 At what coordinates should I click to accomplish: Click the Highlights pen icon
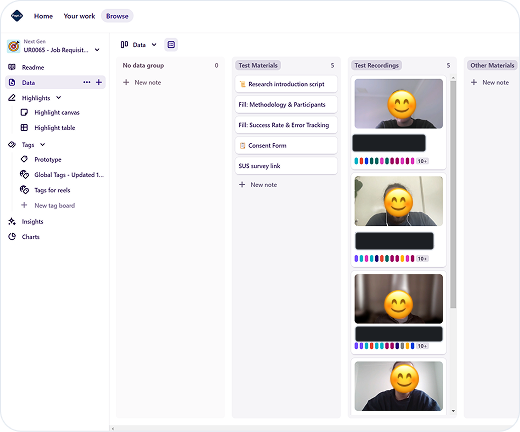click(12, 98)
